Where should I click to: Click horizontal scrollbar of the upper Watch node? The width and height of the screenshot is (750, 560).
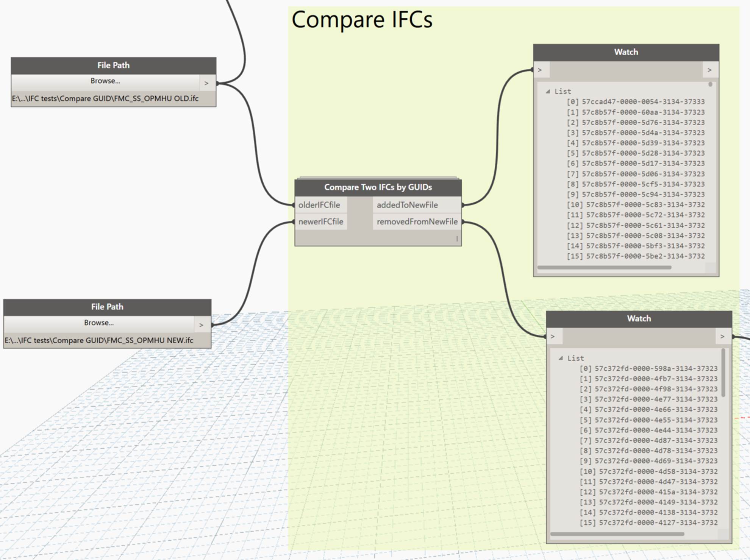click(x=604, y=267)
